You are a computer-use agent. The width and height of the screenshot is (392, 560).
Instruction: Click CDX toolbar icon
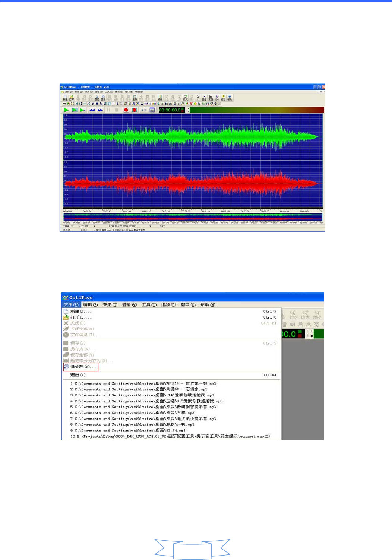(x=217, y=98)
